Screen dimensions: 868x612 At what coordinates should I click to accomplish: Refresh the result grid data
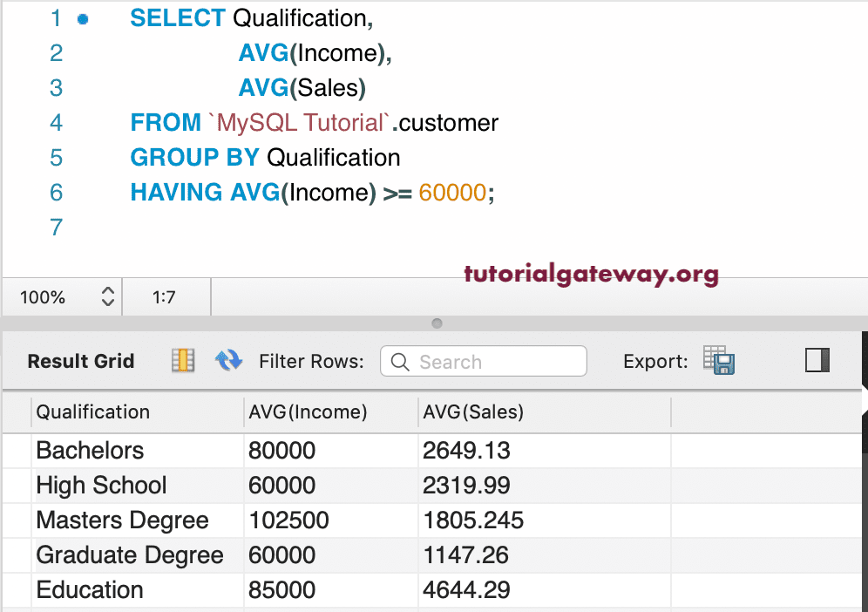point(228,361)
